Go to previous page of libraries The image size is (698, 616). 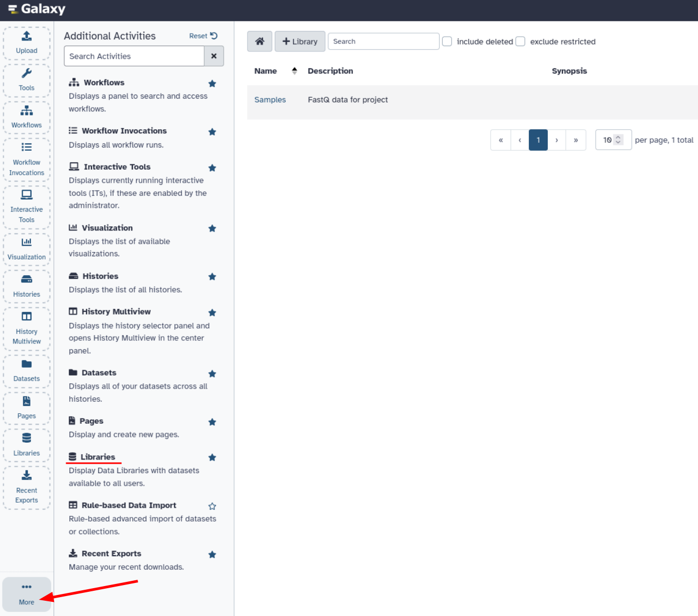pyautogui.click(x=520, y=140)
